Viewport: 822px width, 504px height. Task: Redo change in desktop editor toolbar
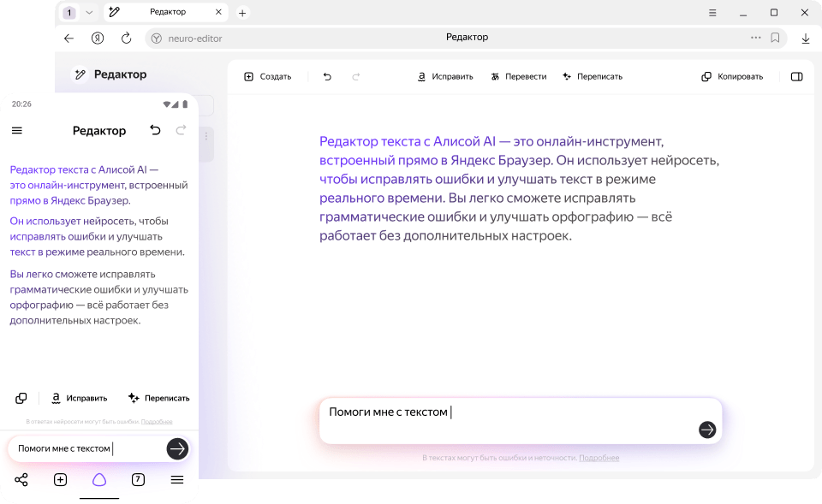click(356, 76)
